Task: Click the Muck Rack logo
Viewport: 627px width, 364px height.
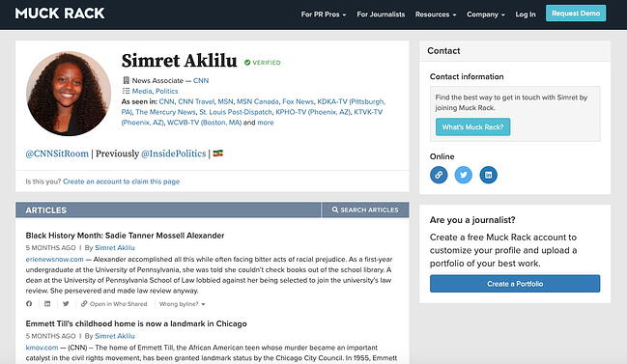Action: click(x=60, y=14)
